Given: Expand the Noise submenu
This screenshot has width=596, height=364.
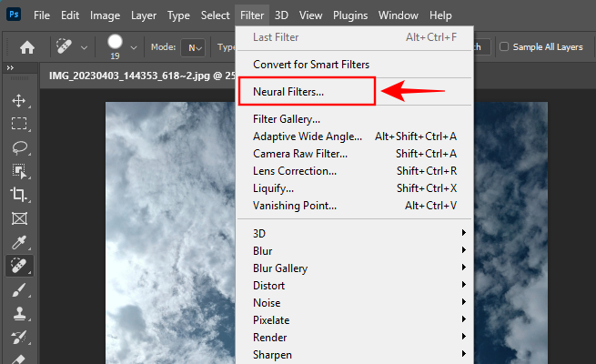Looking at the screenshot, I should point(354,303).
